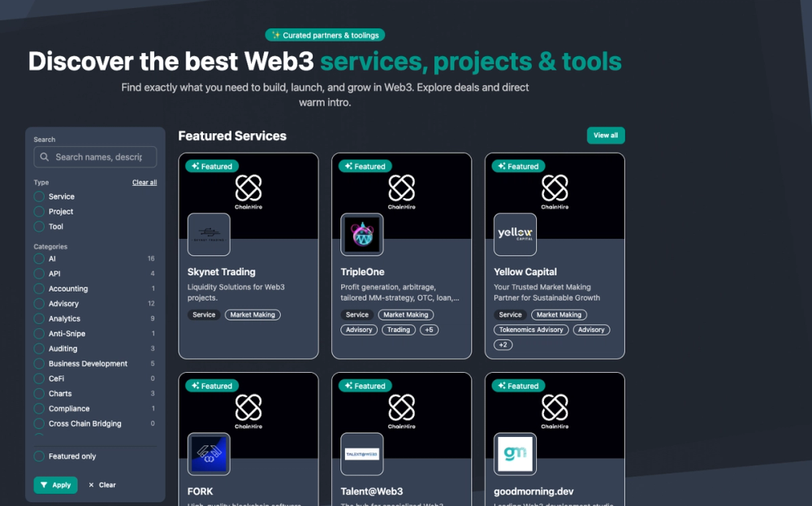
Task: Click Service tag on Skynet Trading
Action: point(204,315)
